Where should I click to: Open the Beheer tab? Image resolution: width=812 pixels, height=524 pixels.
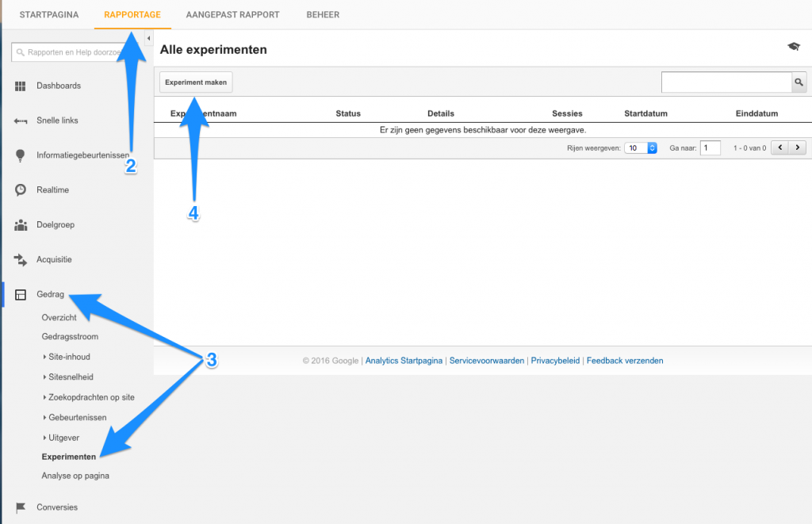point(323,14)
